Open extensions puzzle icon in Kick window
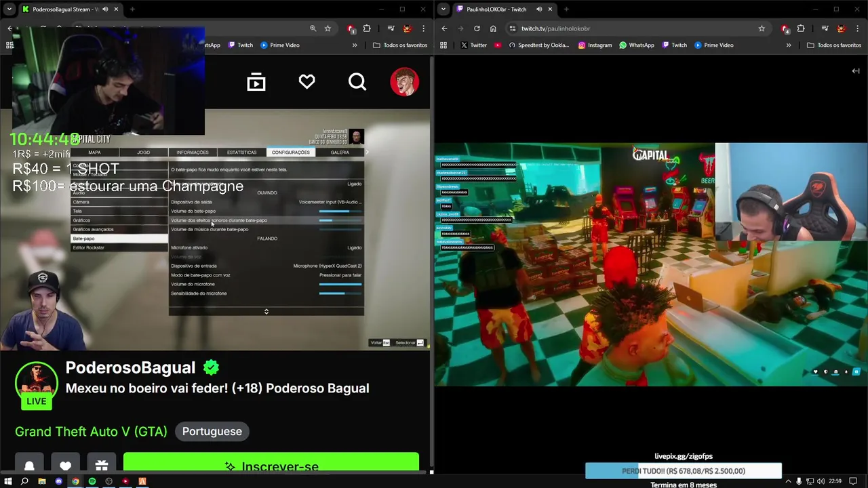The height and width of the screenshot is (488, 868). point(367,28)
